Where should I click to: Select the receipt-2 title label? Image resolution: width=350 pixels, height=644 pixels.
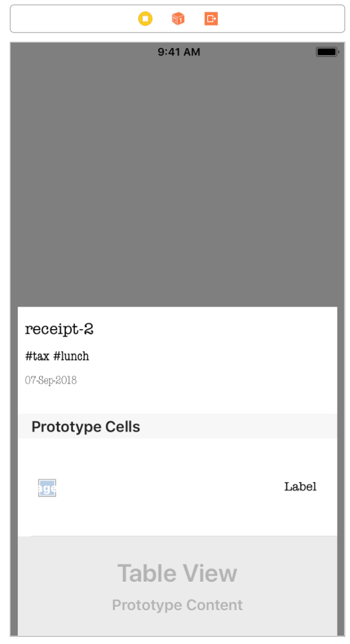click(59, 330)
